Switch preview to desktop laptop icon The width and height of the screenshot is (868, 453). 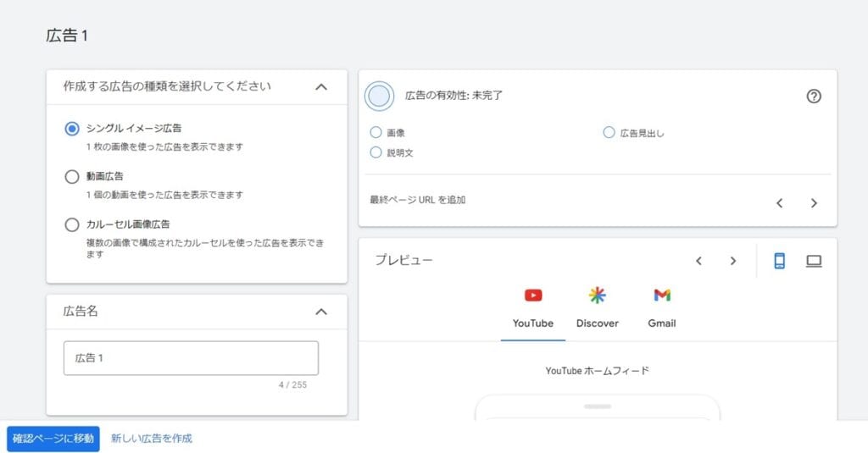click(x=813, y=261)
